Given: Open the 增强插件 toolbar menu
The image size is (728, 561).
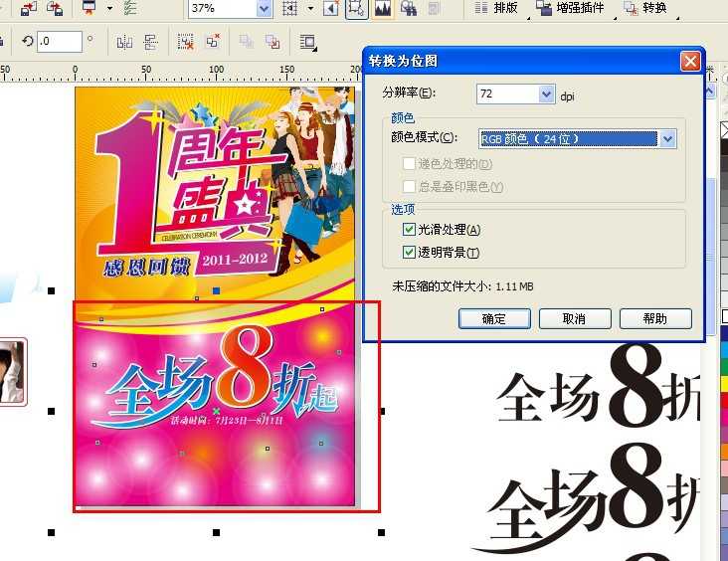Looking at the screenshot, I should click(571, 7).
